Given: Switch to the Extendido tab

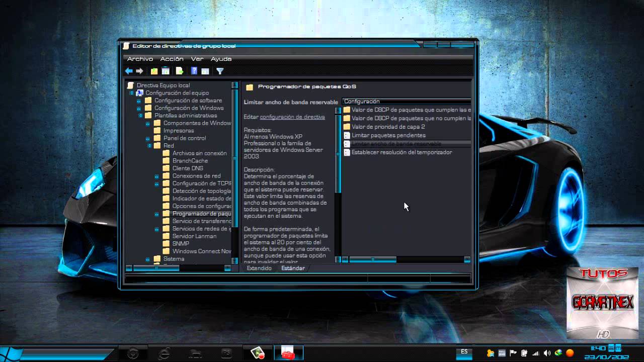Looking at the screenshot, I should 259,268.
